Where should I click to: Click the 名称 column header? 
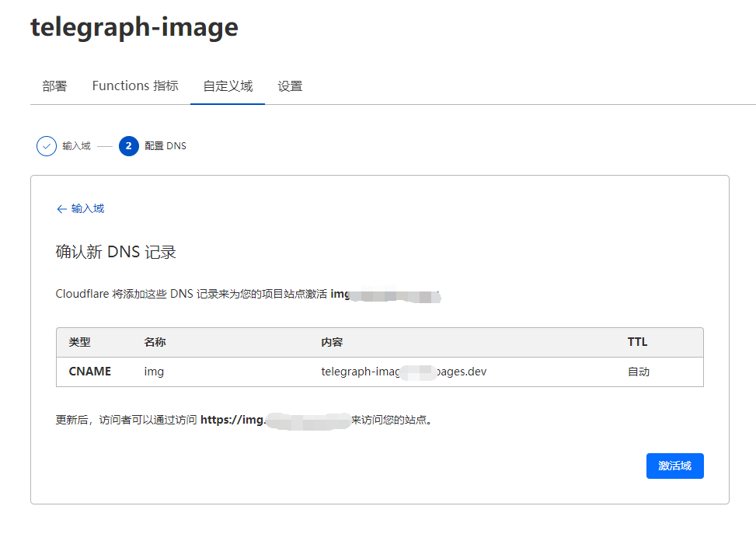(x=155, y=342)
